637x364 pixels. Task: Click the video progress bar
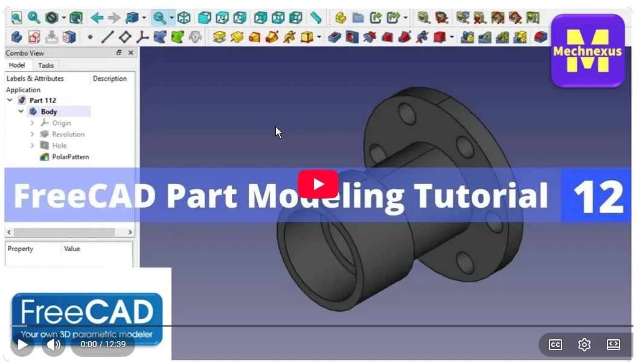[x=322, y=326]
